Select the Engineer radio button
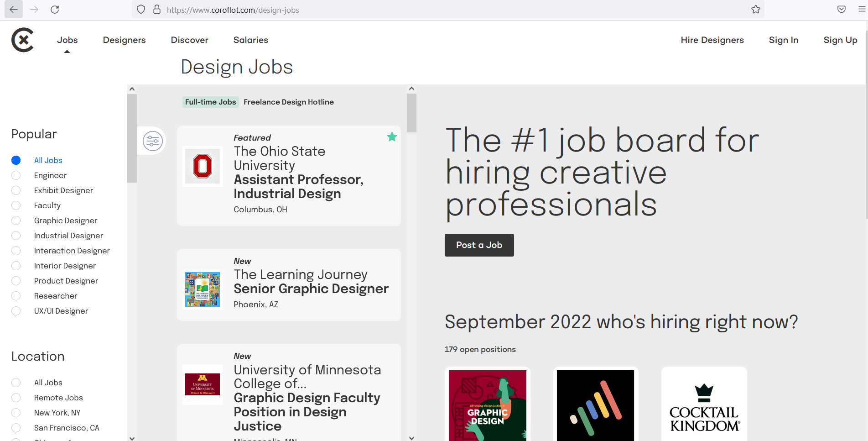 point(16,175)
